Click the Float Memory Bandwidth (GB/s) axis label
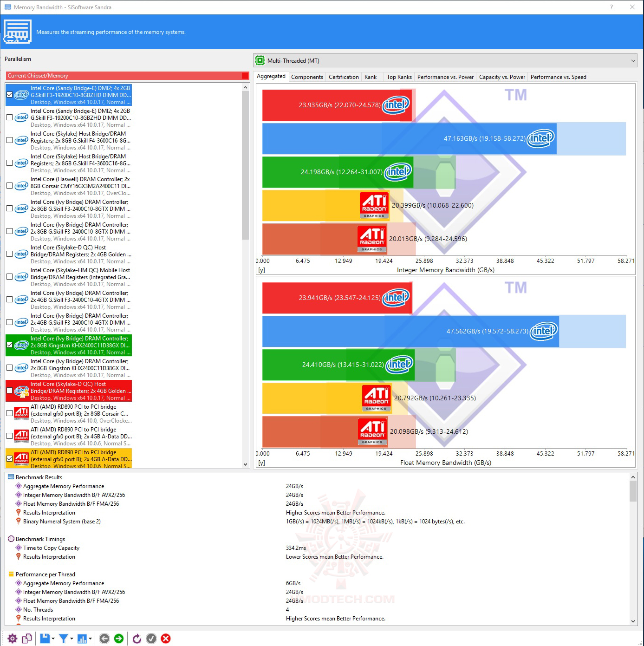 (x=446, y=463)
